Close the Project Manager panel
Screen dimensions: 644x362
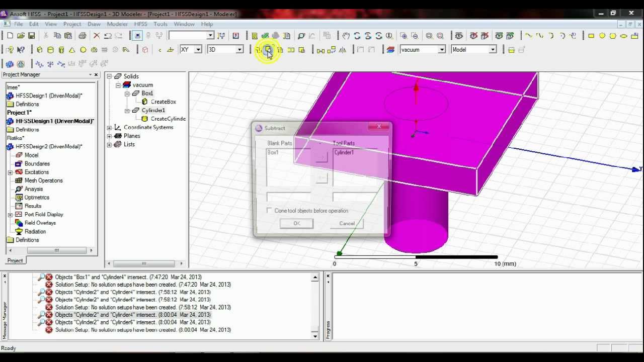tap(96, 74)
